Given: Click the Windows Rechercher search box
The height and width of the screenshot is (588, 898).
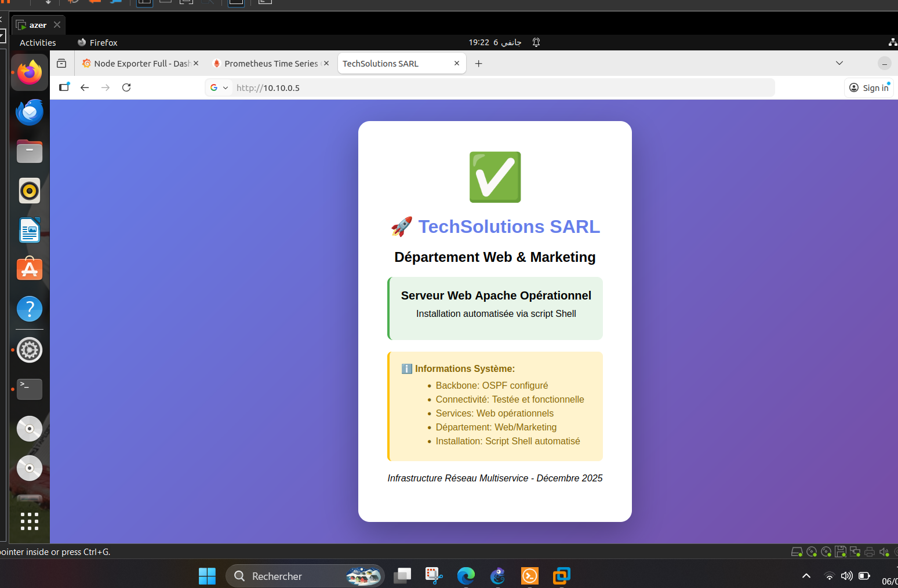Looking at the screenshot, I should [305, 576].
